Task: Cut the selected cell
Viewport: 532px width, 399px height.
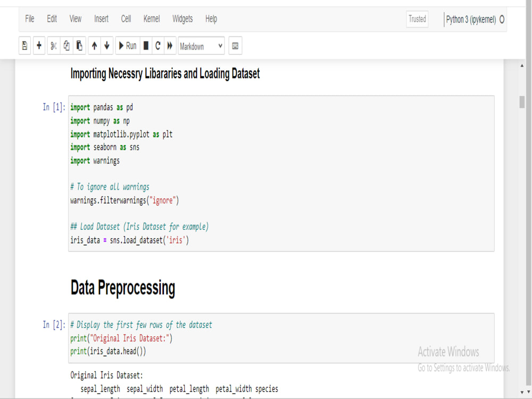Action: pyautogui.click(x=53, y=46)
